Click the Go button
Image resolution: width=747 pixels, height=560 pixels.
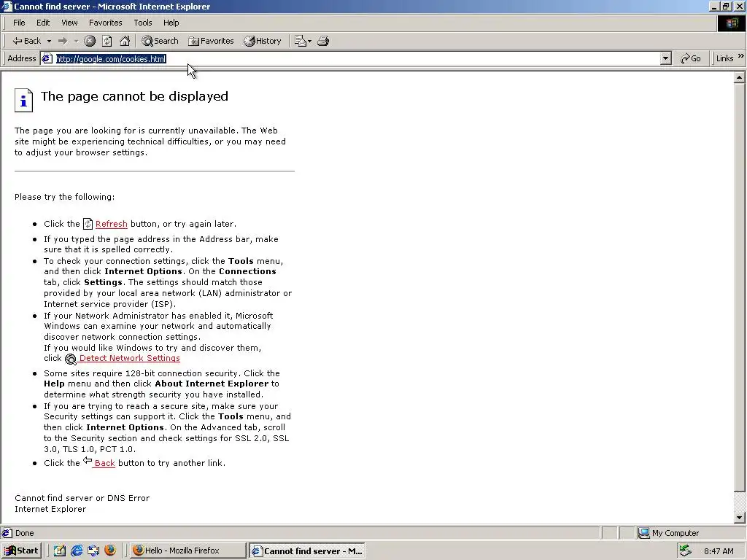click(x=691, y=58)
